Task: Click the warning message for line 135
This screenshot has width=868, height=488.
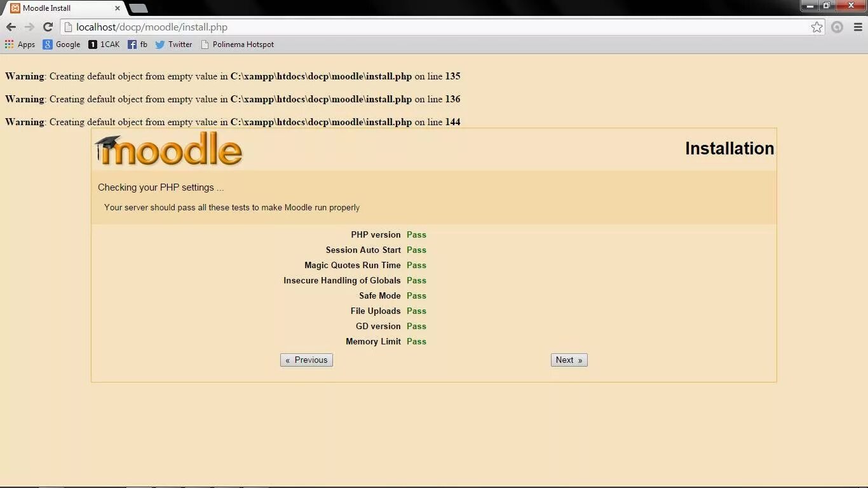Action: tap(233, 76)
